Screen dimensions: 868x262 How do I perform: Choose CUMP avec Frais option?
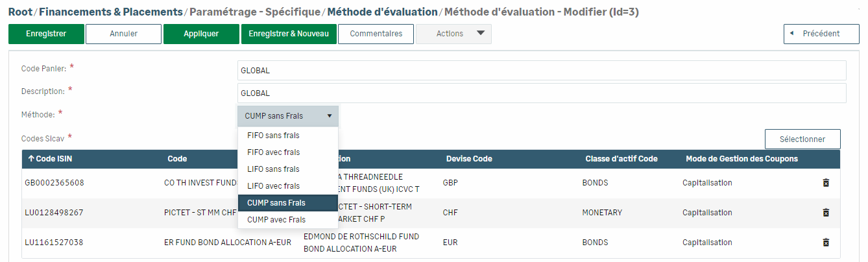pyautogui.click(x=276, y=220)
